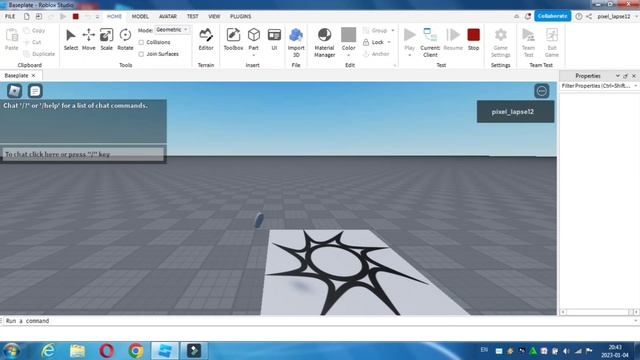Open the Material Manager
This screenshot has width=640, height=360.
(x=324, y=42)
